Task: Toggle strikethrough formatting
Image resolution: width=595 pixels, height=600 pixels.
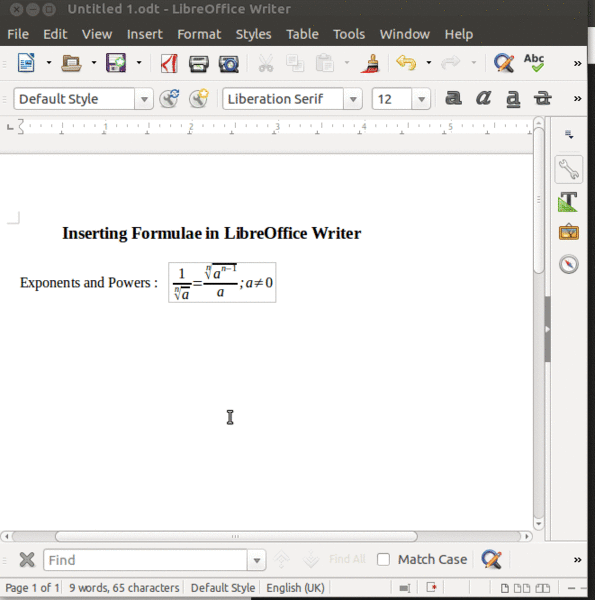Action: [x=543, y=99]
